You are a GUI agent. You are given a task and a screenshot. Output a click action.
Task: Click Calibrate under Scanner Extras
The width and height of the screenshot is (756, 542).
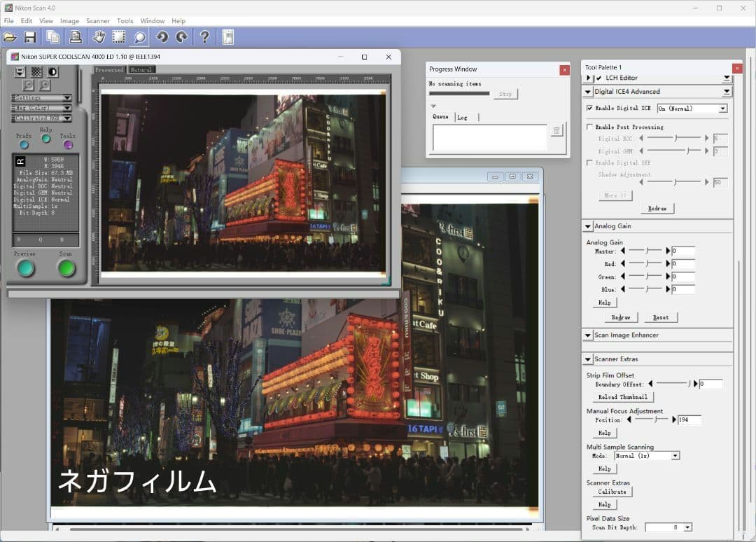[x=611, y=492]
